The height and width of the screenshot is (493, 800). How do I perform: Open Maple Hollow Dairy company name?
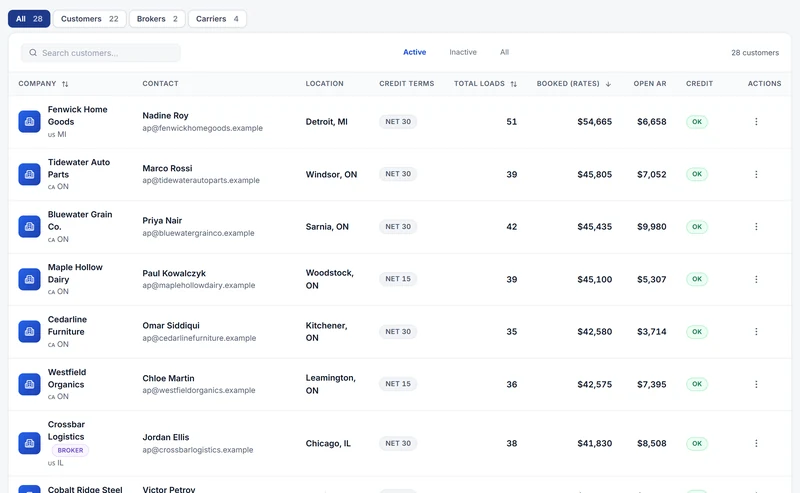pyautogui.click(x=75, y=273)
